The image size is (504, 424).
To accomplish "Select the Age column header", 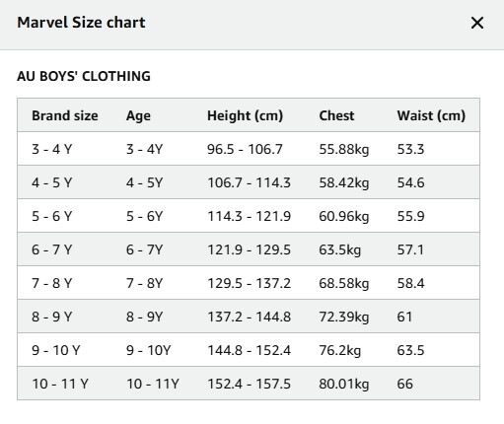I will 138,116.
